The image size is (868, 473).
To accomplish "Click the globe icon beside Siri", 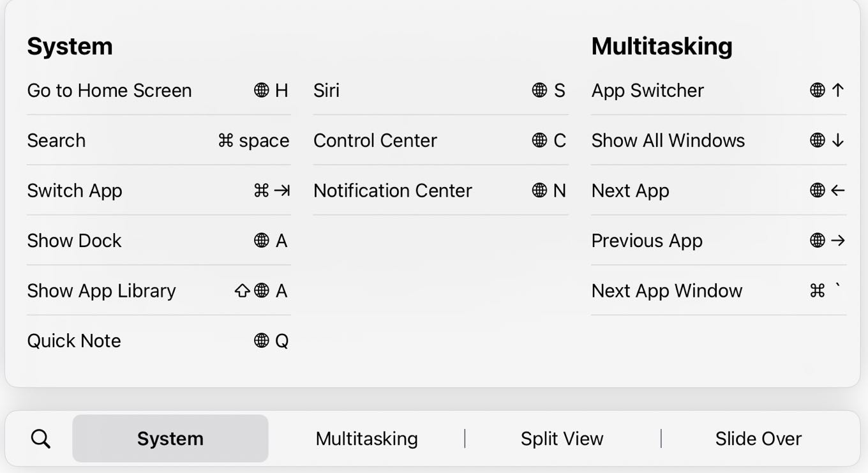I will (x=539, y=91).
